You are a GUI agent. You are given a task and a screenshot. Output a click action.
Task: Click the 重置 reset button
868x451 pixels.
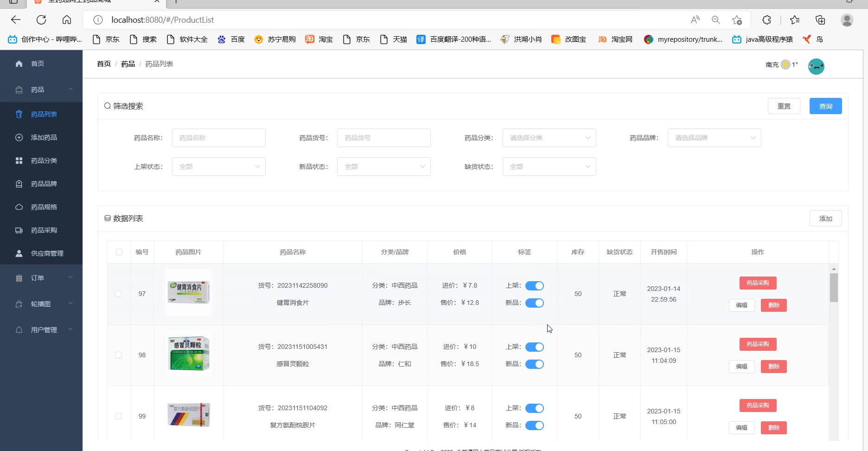click(x=784, y=106)
